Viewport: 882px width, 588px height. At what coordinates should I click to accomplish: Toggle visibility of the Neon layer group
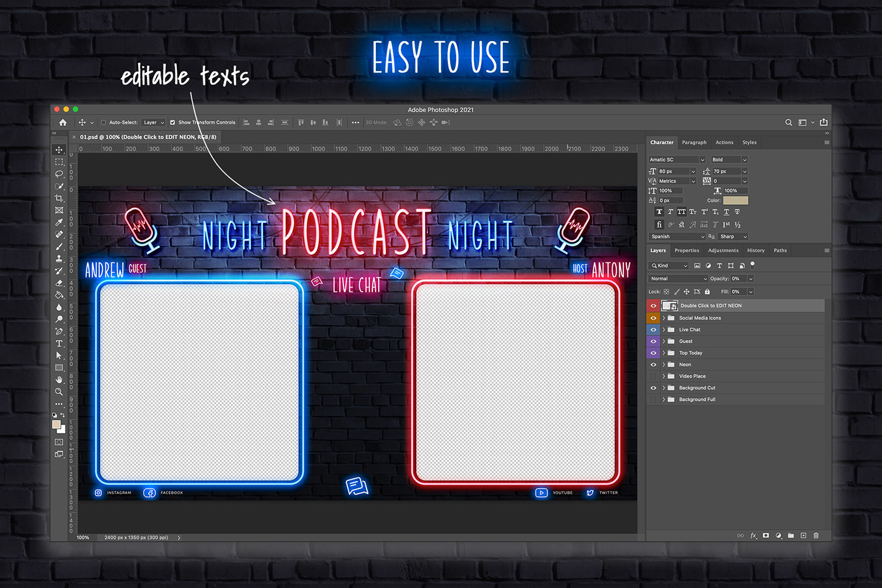pos(653,364)
